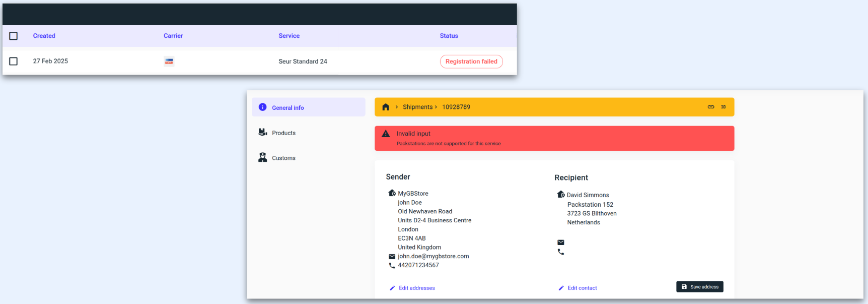Open the General info tab
This screenshot has width=868, height=304.
coord(287,107)
